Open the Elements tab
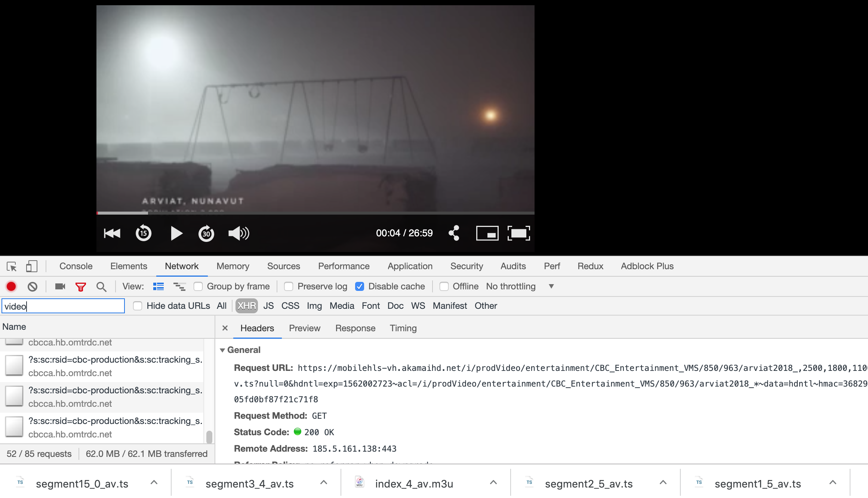 pos(129,266)
